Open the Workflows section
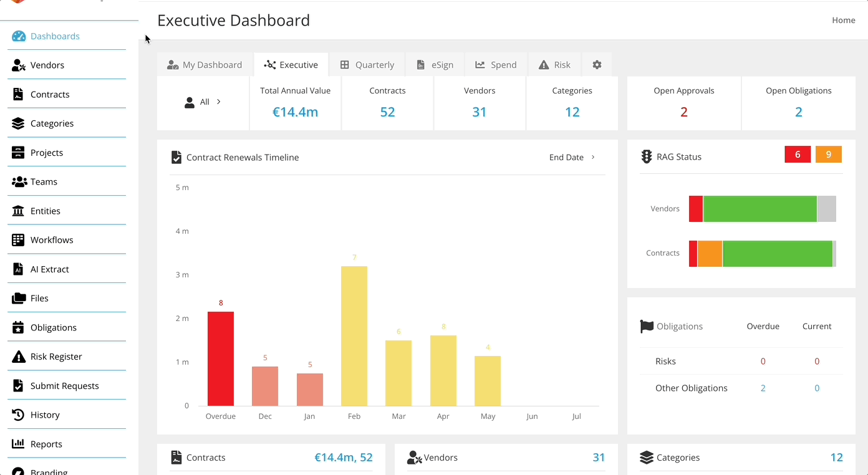The image size is (868, 475). click(52, 239)
